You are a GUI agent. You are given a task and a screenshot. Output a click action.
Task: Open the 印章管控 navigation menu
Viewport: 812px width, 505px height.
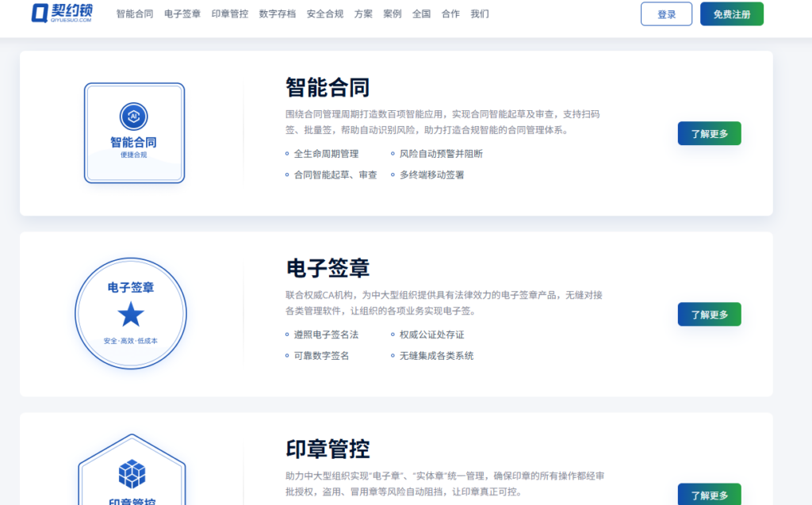click(x=230, y=14)
